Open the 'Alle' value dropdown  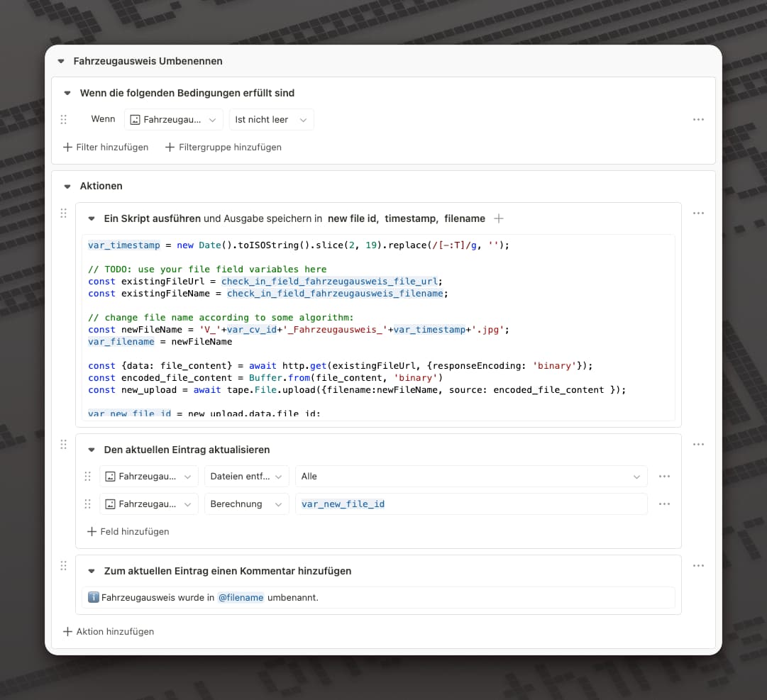point(470,477)
